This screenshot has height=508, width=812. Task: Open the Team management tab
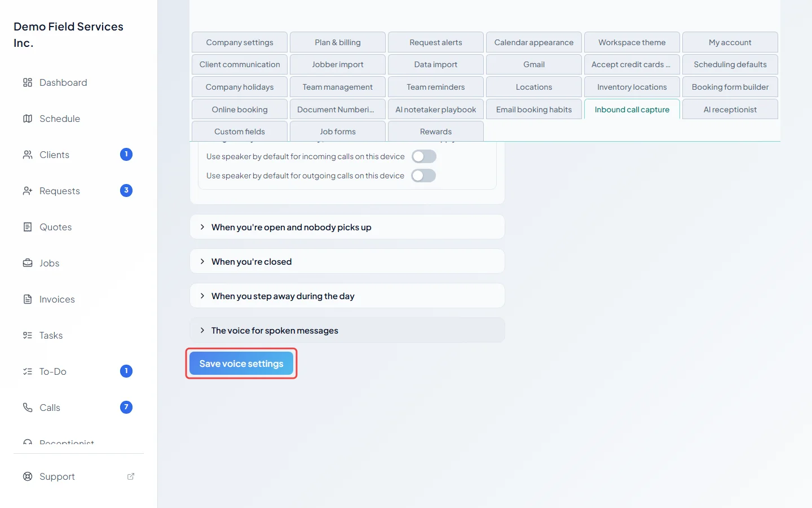click(338, 87)
